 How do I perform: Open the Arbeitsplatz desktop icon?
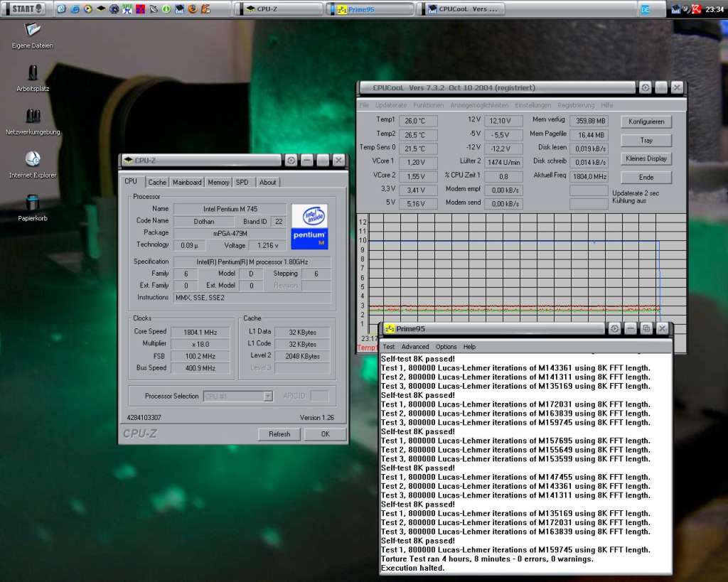point(33,78)
